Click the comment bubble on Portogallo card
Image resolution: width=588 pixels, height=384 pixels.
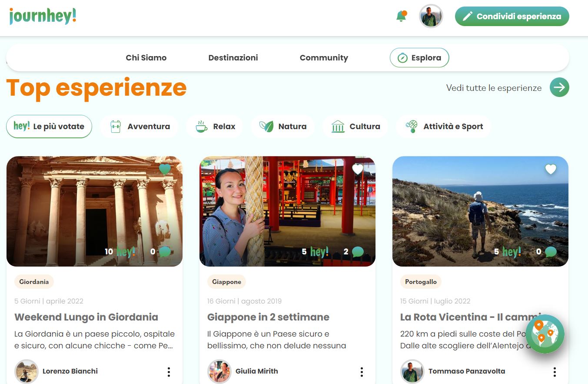click(551, 252)
